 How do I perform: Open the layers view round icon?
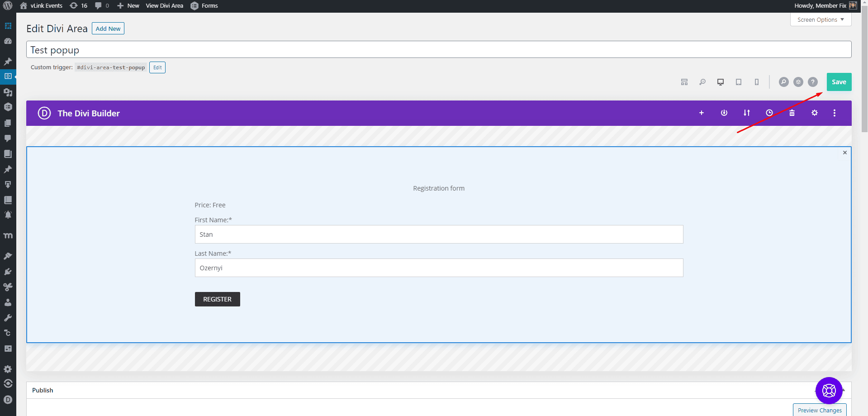tap(798, 82)
